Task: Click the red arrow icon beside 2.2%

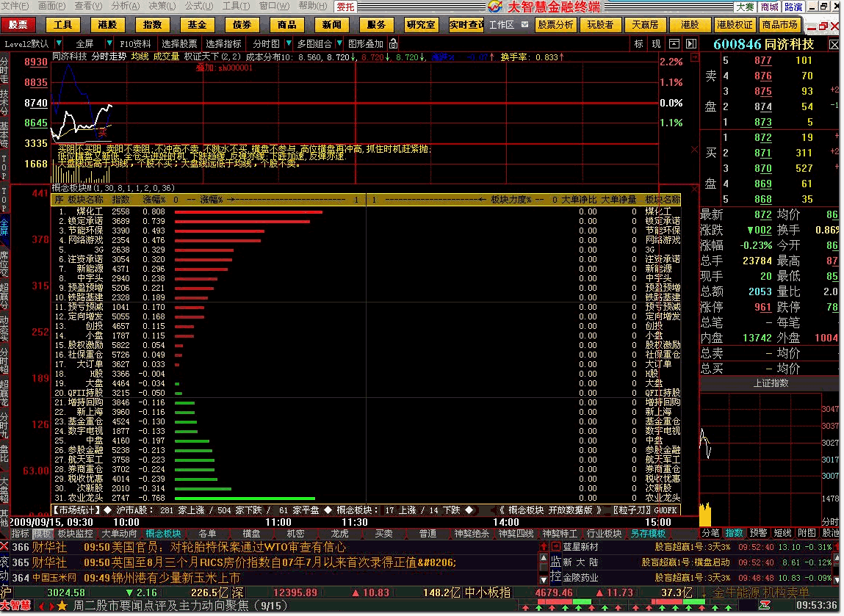Action: click(694, 57)
